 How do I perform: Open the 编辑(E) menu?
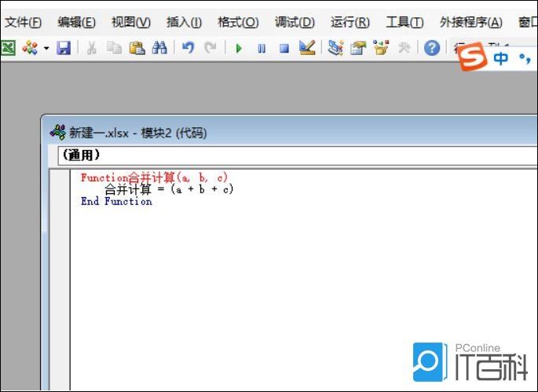click(76, 22)
